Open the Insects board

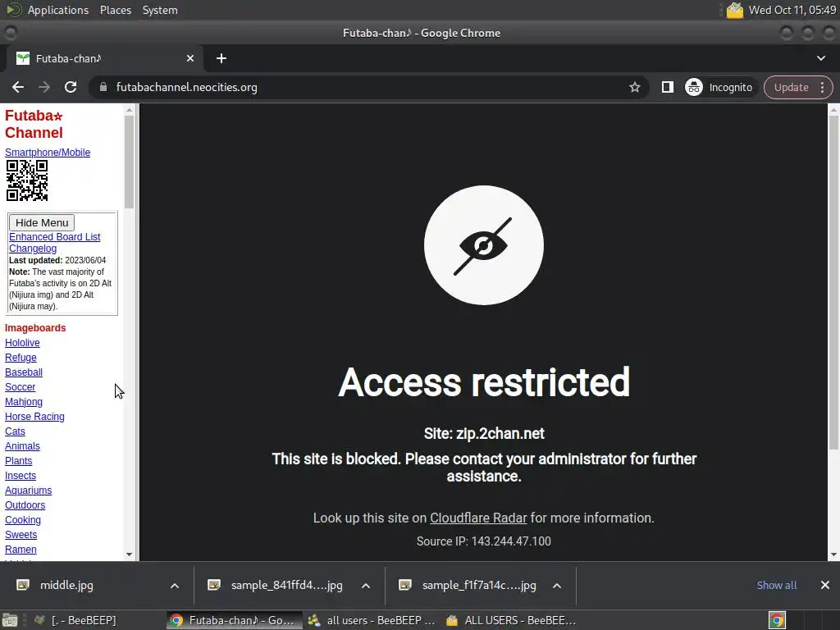point(21,476)
